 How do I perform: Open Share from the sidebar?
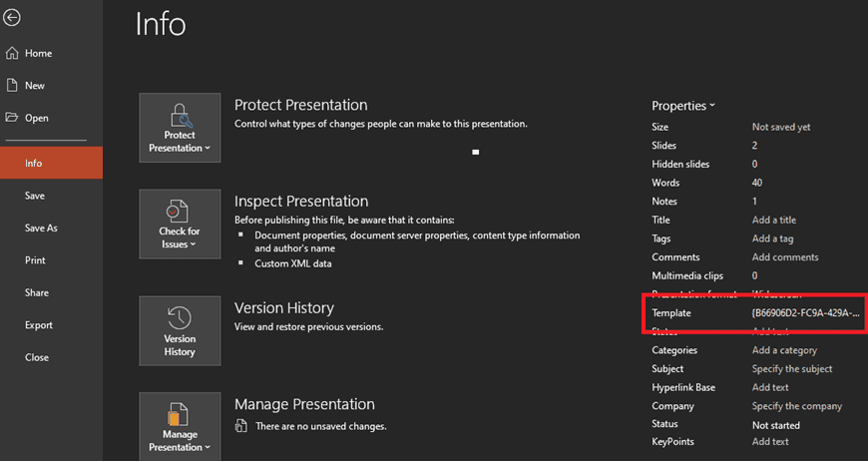coord(36,292)
